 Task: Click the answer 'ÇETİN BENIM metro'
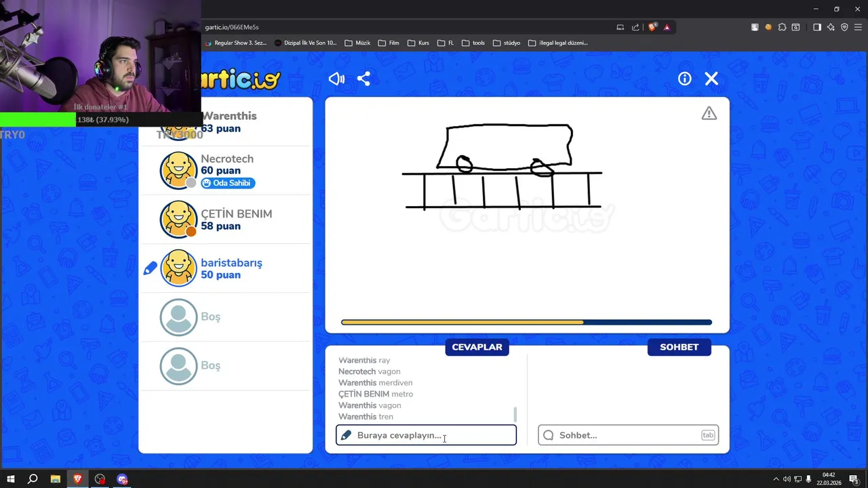pos(376,394)
